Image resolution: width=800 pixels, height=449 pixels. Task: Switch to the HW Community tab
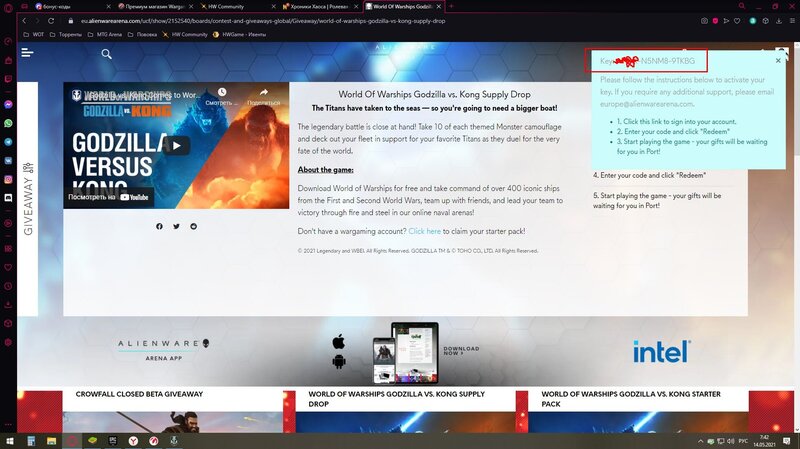[x=226, y=6]
